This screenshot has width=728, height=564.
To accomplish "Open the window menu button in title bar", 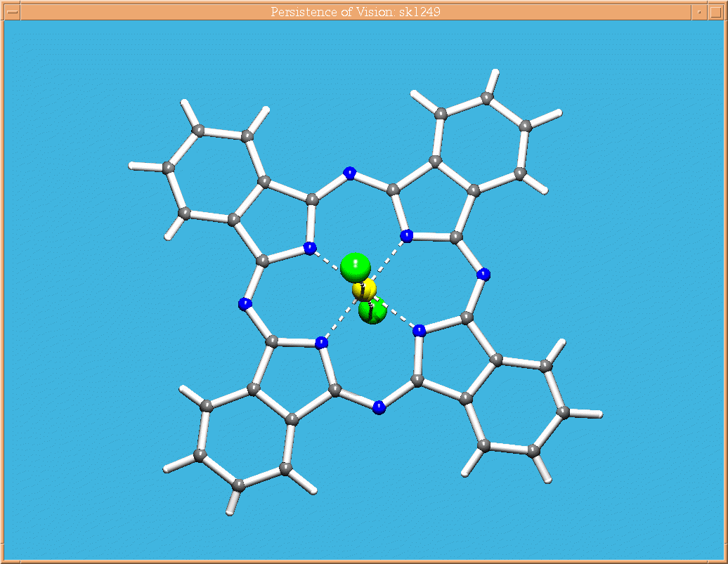I will [x=12, y=12].
